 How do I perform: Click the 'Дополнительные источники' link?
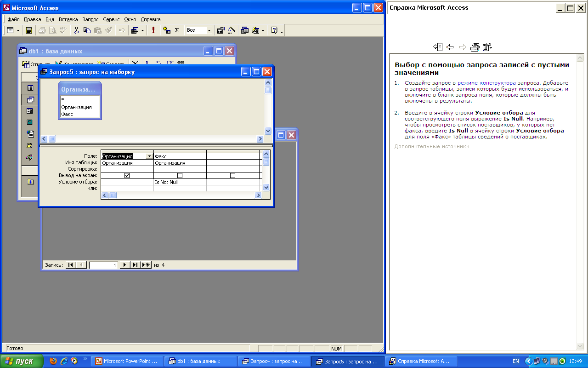(x=432, y=146)
